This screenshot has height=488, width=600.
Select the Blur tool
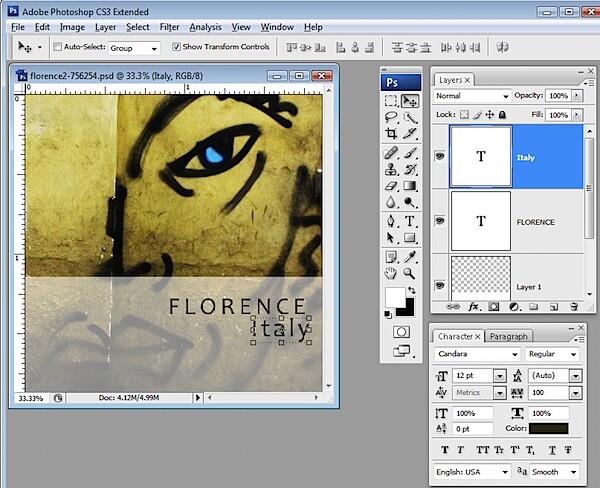click(391, 202)
